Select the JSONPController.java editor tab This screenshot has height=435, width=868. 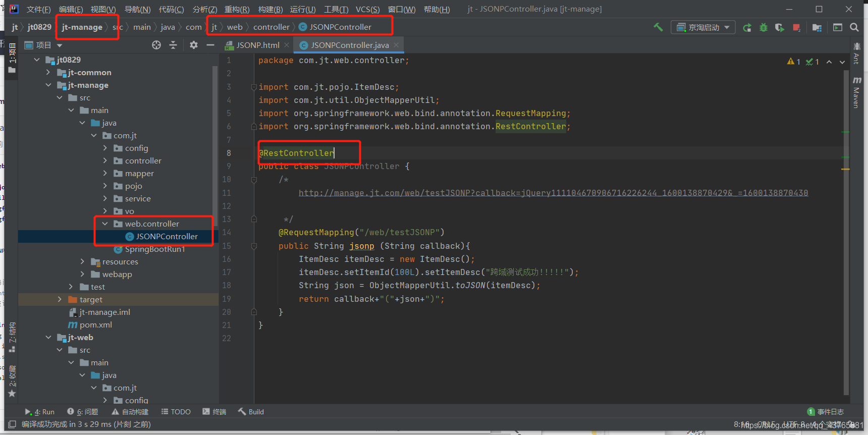(350, 45)
